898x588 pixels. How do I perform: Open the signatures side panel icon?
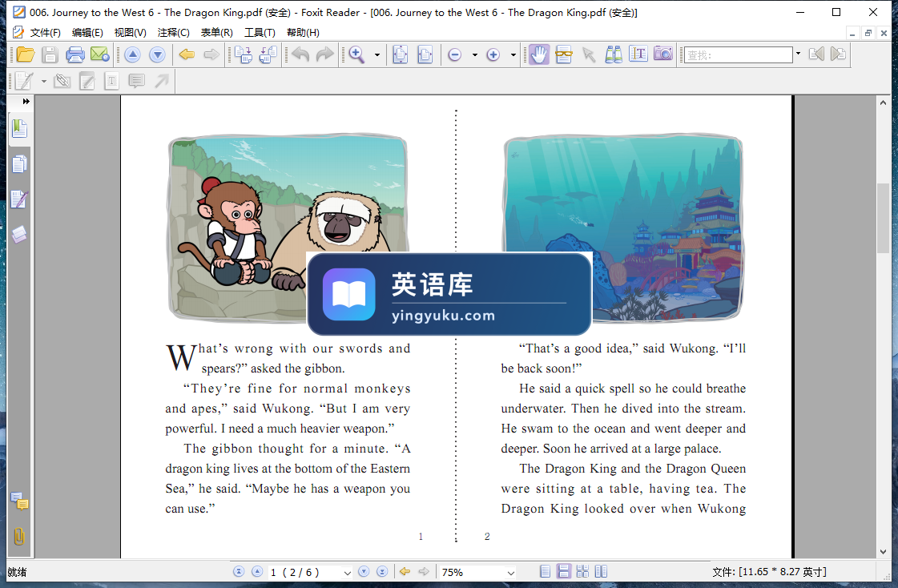coord(19,199)
